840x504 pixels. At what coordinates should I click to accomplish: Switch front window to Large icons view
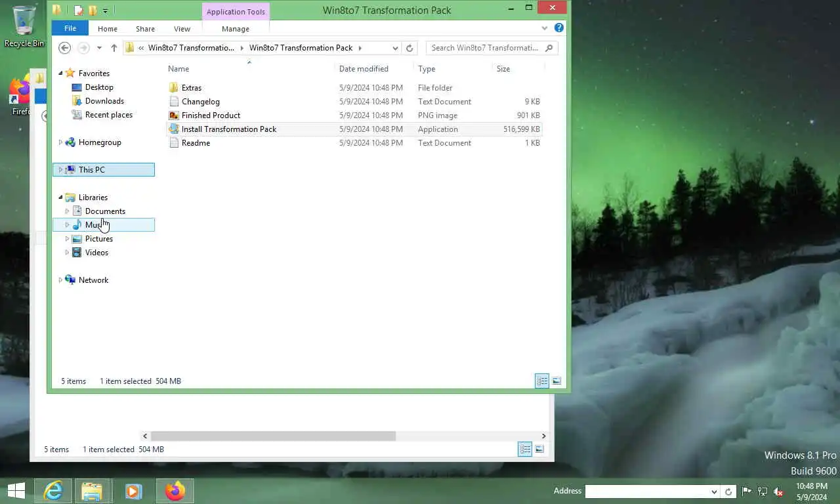(x=556, y=381)
